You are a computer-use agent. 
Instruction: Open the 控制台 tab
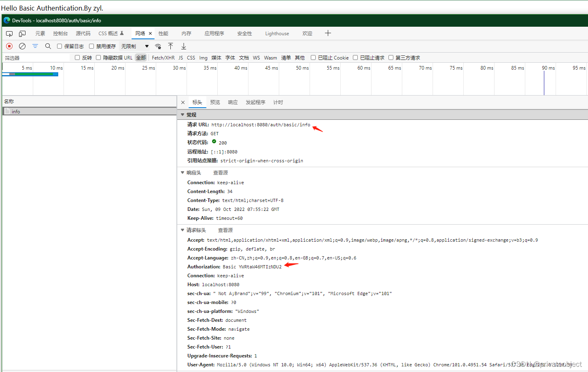[x=60, y=34]
